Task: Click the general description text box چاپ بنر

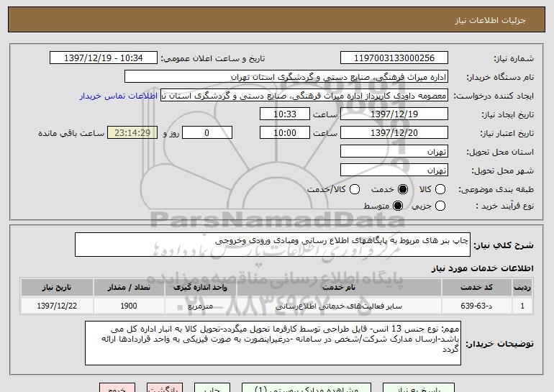Action: point(273,245)
